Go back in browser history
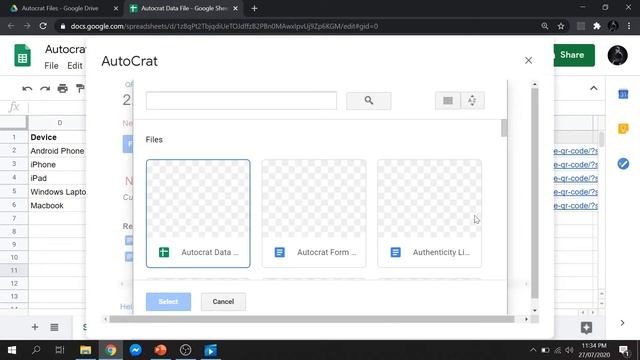The height and width of the screenshot is (360, 640). pos(11,26)
